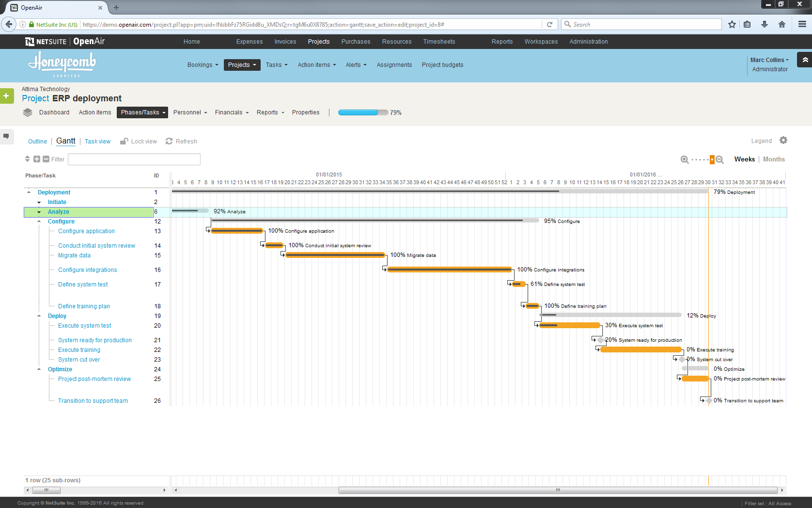Toggle Lock view for the Gantt
This screenshot has width=812, height=508.
[x=139, y=142]
